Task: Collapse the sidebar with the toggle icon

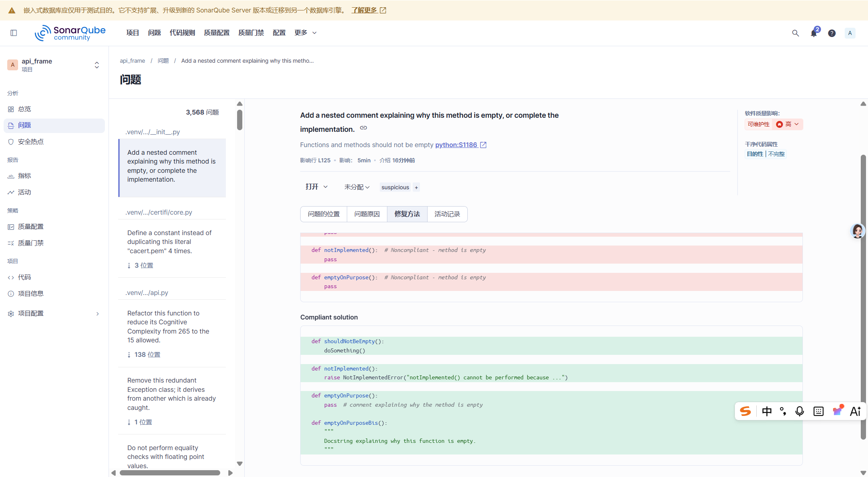Action: point(14,33)
